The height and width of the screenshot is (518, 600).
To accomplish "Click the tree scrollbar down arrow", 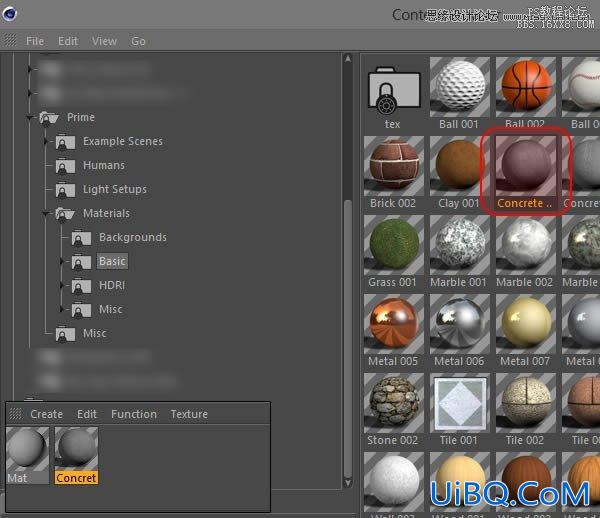I will 347,482.
